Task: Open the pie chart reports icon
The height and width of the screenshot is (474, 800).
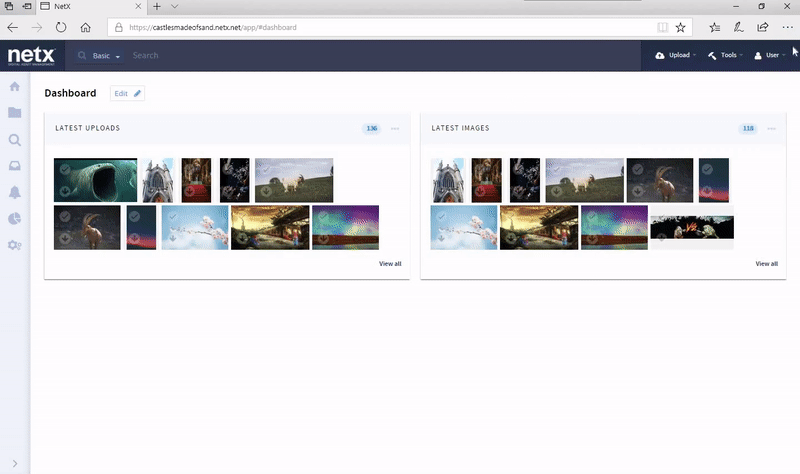Action: [14, 219]
